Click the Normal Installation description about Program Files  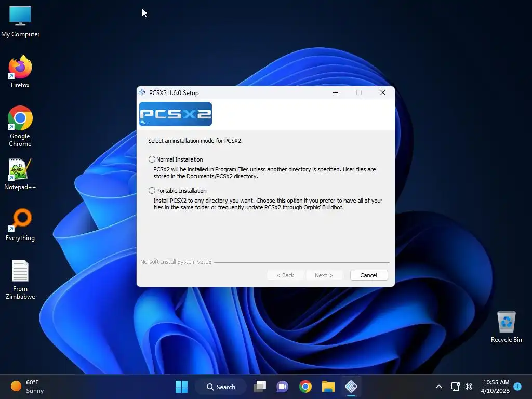(x=264, y=172)
